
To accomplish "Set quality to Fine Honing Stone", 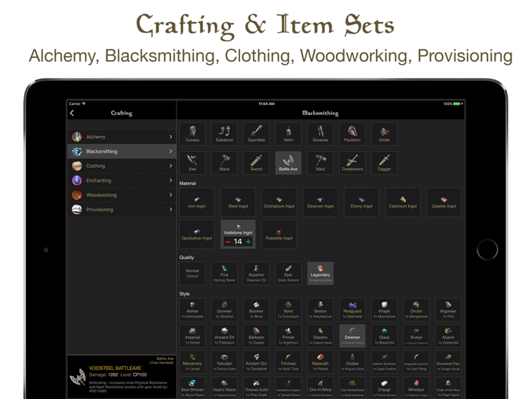I will tap(224, 273).
